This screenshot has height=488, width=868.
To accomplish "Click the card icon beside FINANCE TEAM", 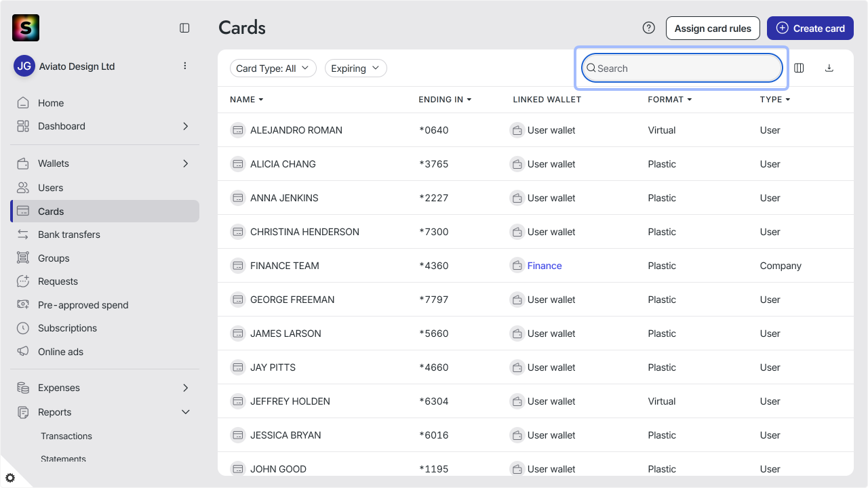I will 238,265.
